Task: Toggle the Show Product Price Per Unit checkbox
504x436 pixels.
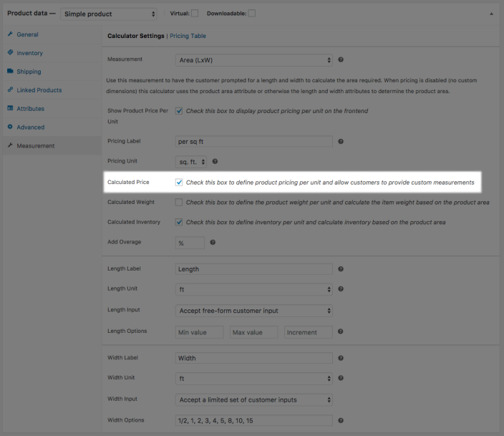Action: coord(179,111)
